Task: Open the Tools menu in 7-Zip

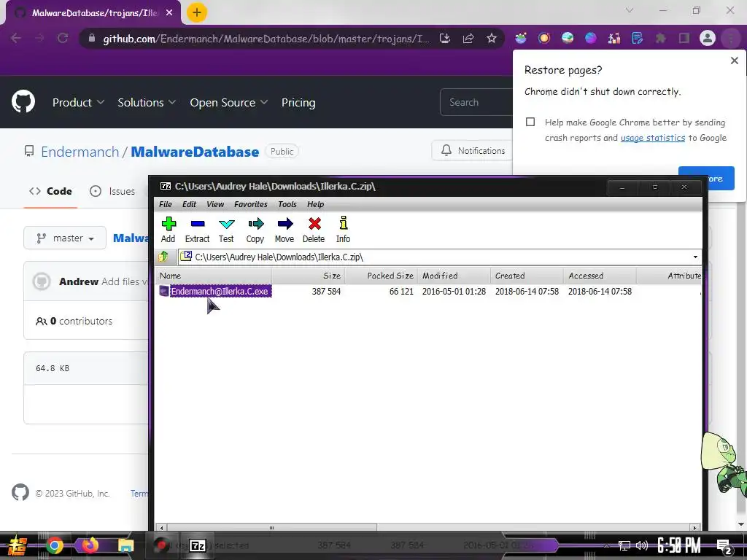Action: coord(287,204)
